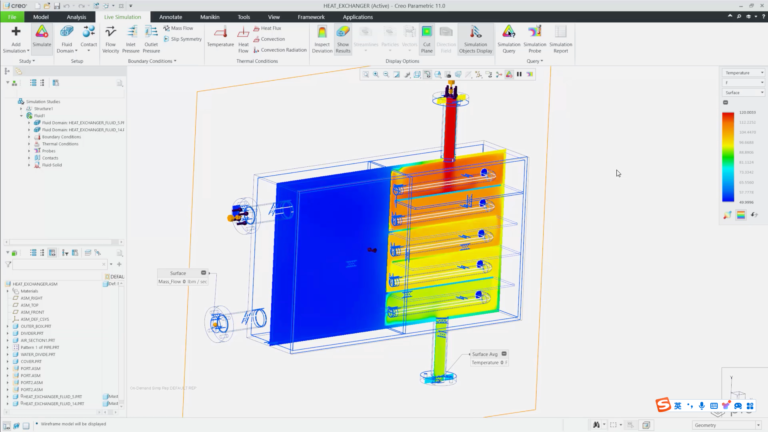Expand the Study group dropdown

(x=27, y=61)
